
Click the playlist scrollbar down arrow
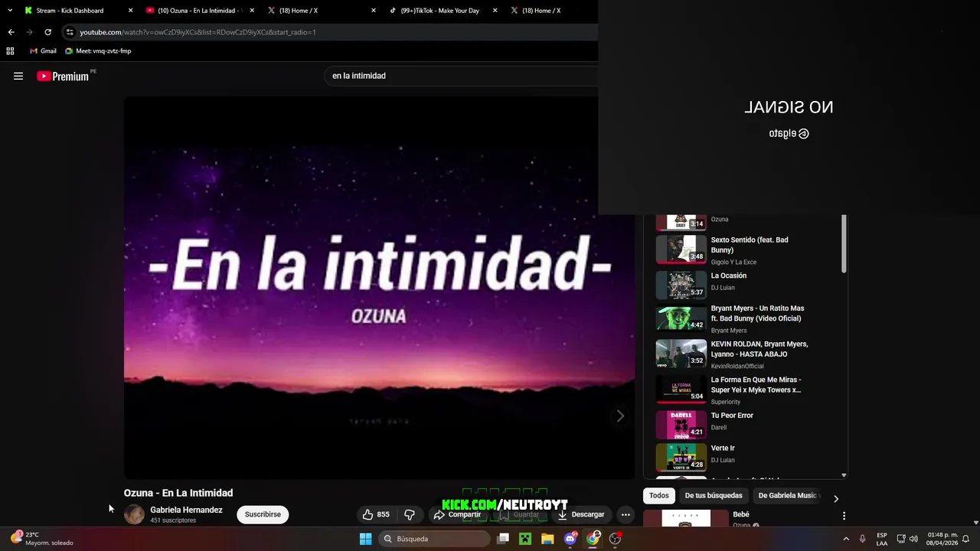844,474
